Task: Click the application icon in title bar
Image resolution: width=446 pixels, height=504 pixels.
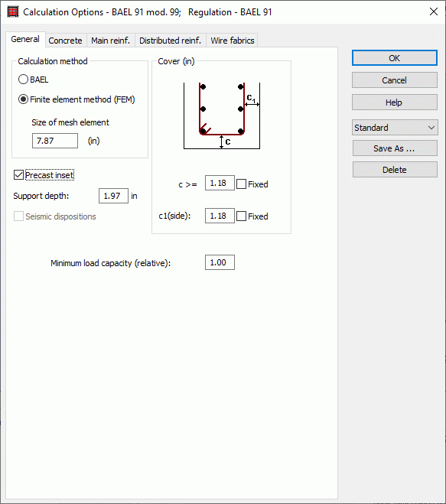Action: pos(13,12)
